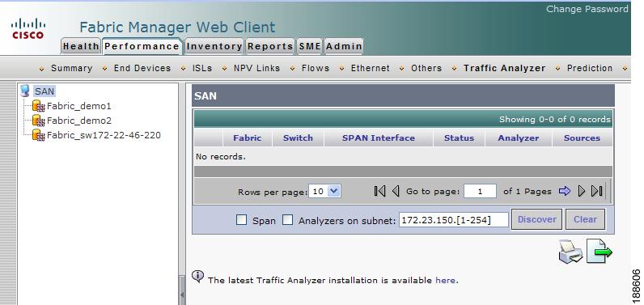The image size is (644, 305).
Task: Open the Reports tab
Action: 270,46
